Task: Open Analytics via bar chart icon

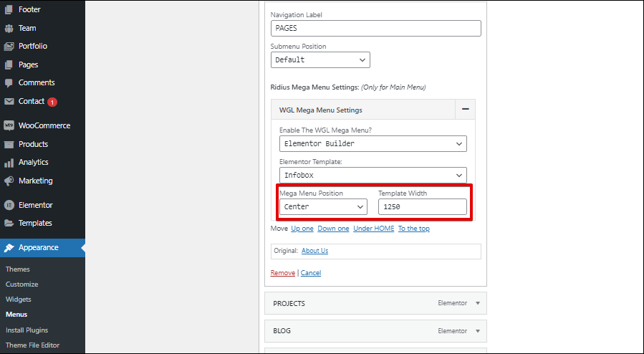Action: click(x=9, y=163)
